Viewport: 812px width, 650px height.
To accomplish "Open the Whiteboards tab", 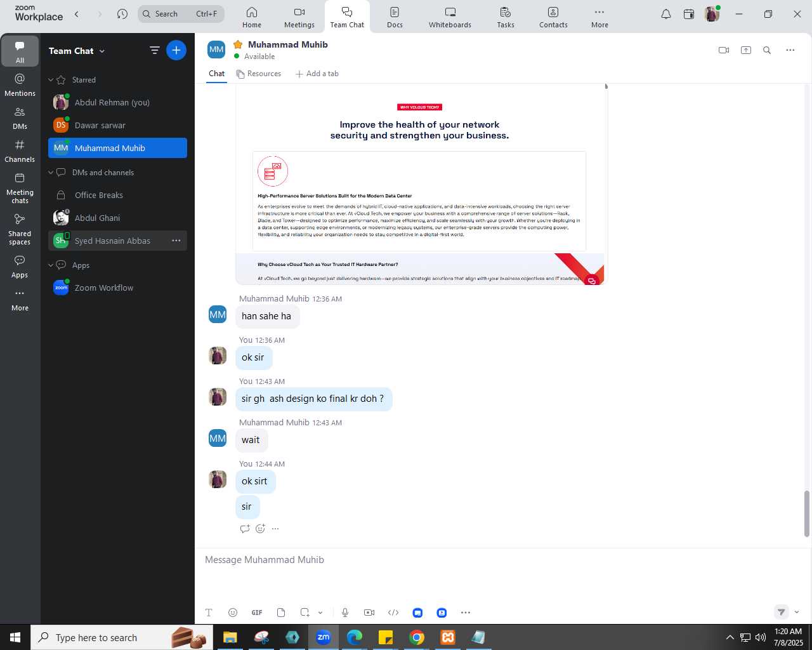I will click(x=450, y=17).
